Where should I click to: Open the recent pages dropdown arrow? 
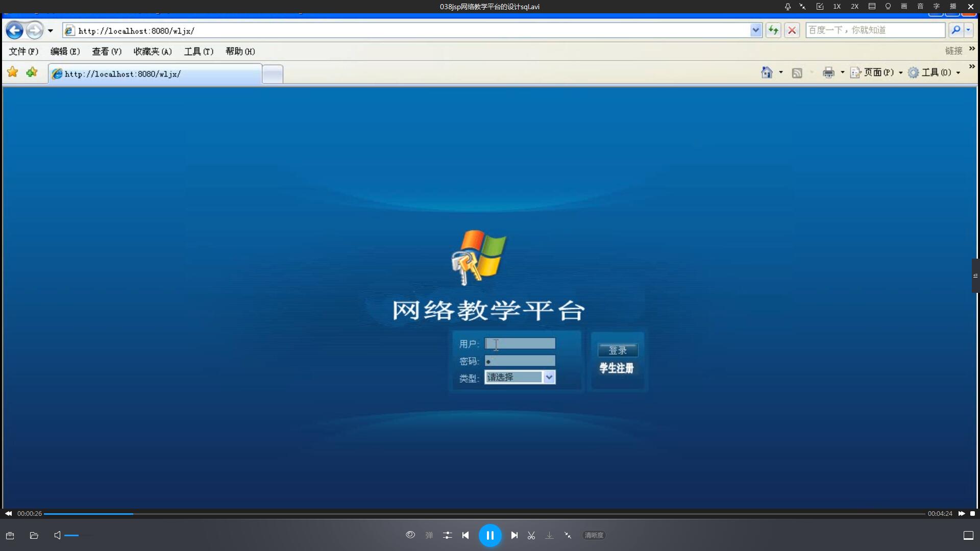pyautogui.click(x=51, y=31)
